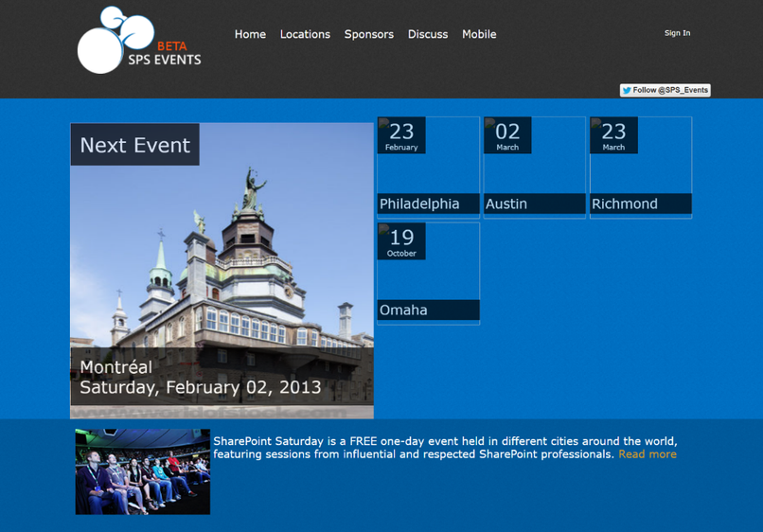Select the Richmond 23 March date badge
This screenshot has height=532, width=763.
tap(613, 135)
